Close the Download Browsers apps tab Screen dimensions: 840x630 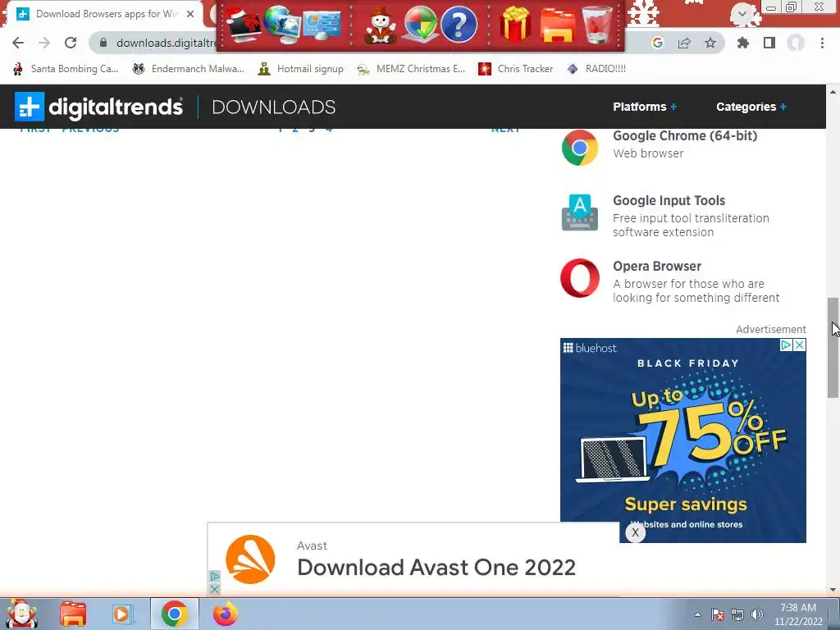[x=190, y=14]
